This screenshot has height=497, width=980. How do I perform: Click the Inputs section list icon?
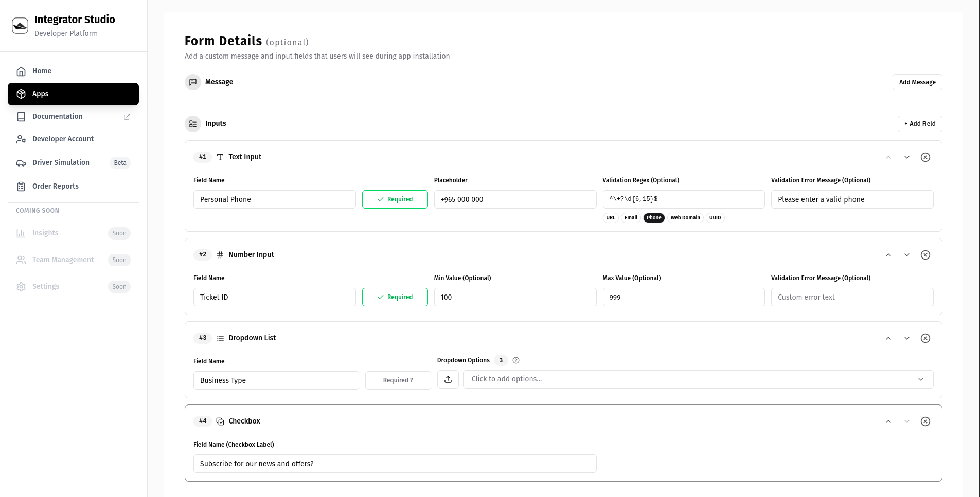192,123
